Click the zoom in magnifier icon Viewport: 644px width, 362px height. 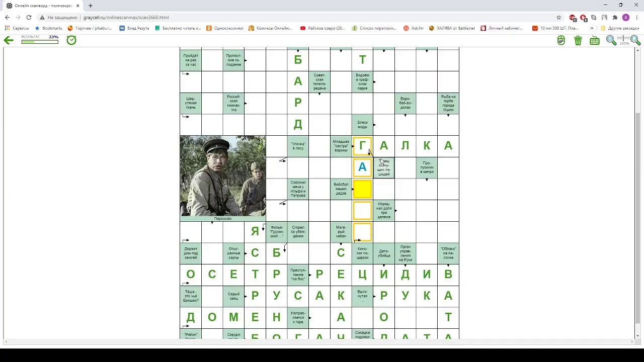(x=635, y=40)
